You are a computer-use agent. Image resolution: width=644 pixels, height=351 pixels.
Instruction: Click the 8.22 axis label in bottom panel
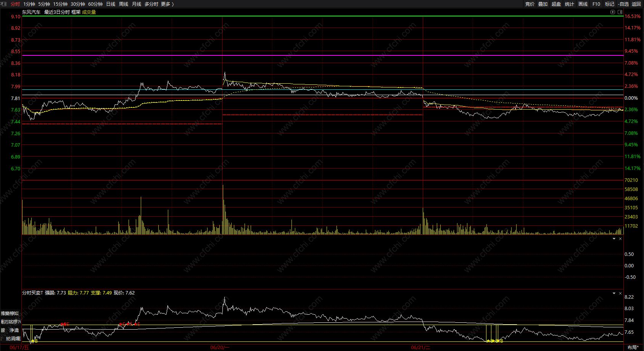629,297
